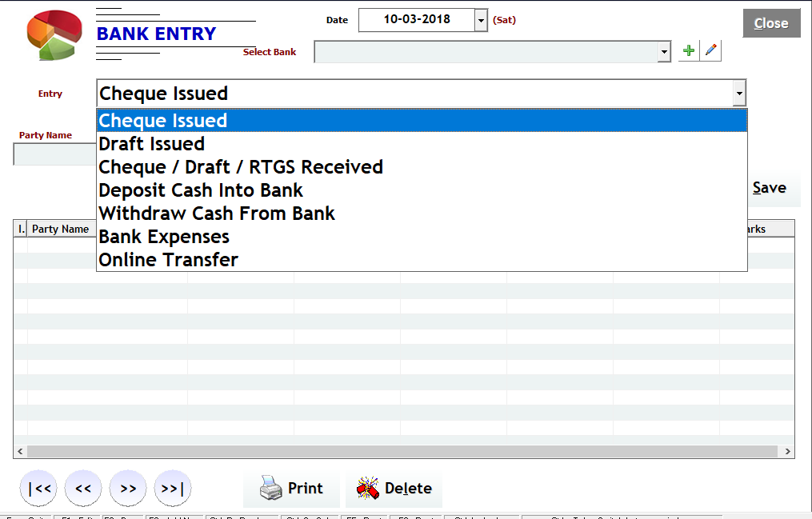
Task: Jump to the first record with |<< button
Action: (39, 488)
